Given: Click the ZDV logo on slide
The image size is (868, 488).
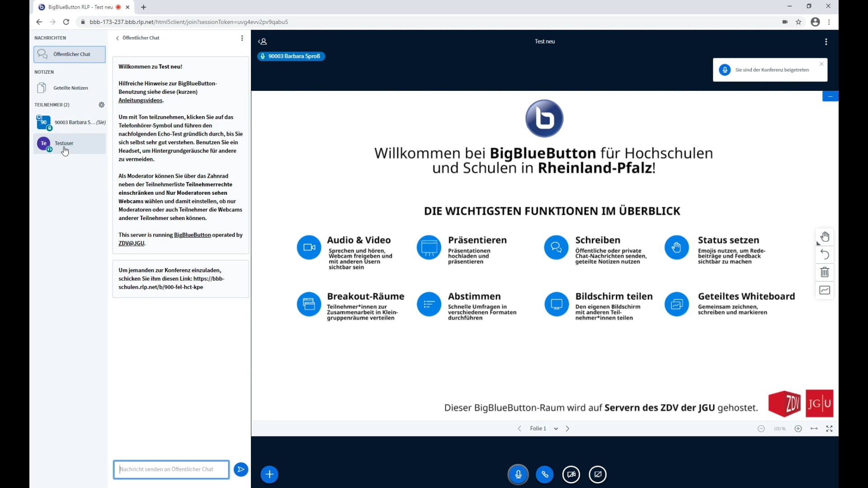Looking at the screenshot, I should (785, 404).
